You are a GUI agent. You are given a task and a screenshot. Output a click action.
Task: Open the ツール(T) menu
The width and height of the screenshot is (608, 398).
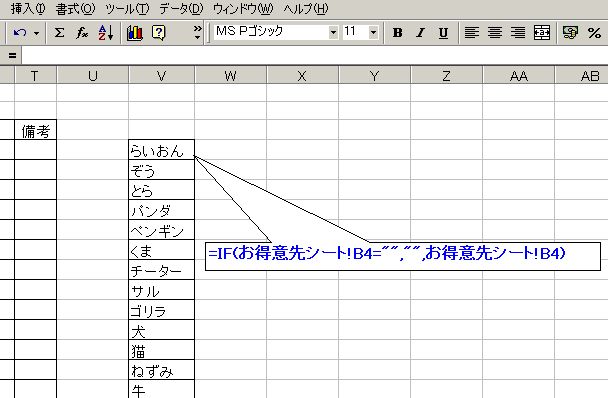127,9
